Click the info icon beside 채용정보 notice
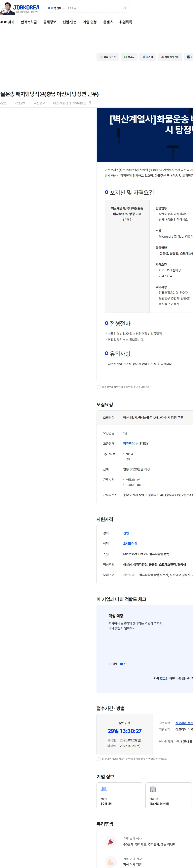The height and width of the screenshot is (868, 193). point(99,387)
